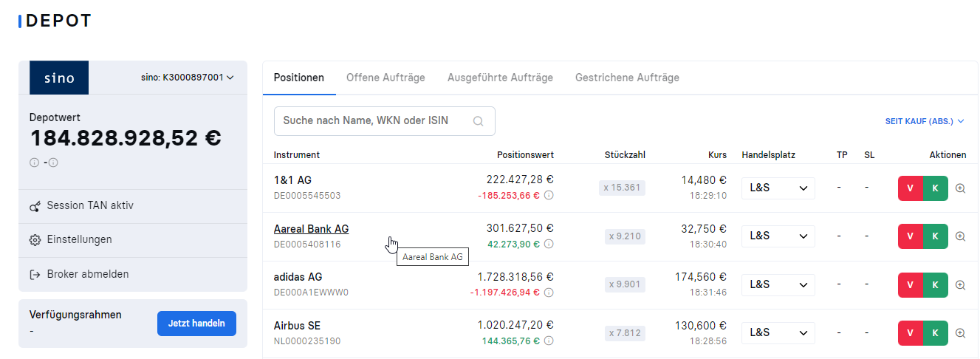Click the second info icon under Depotwert
Screen dimensions: 980x359
click(53, 163)
